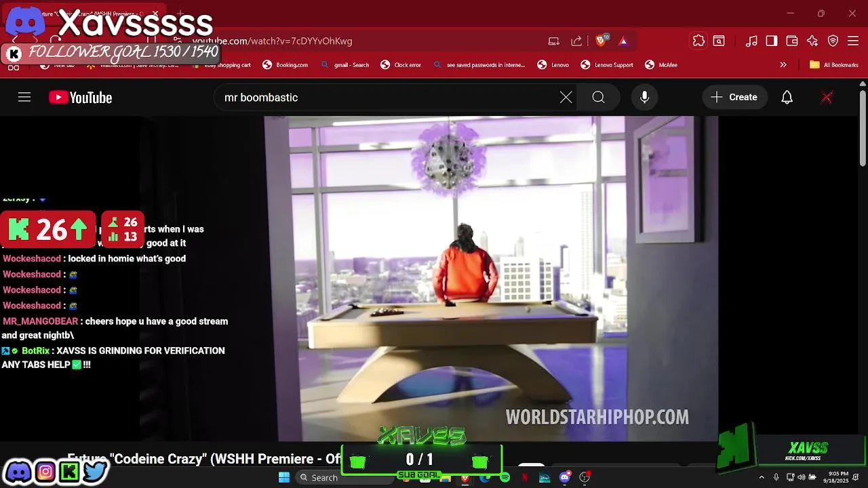Open the Booking.com bookmark
Screen dimensions: 868x488
pyautogui.click(x=285, y=65)
